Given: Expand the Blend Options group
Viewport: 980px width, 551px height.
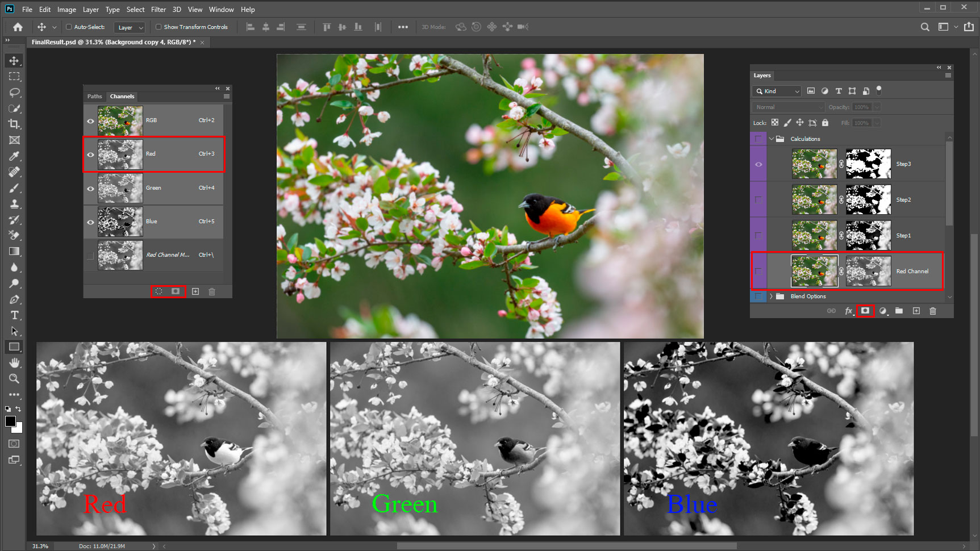Looking at the screenshot, I should (771, 297).
